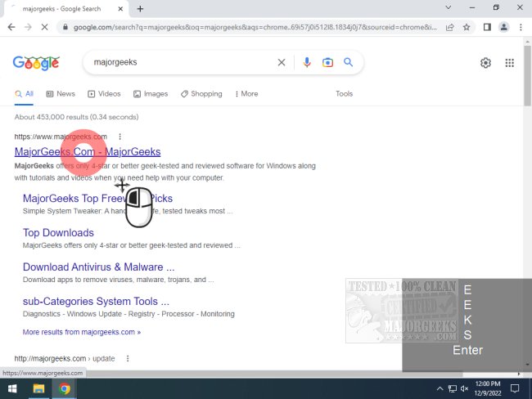Image resolution: width=532 pixels, height=399 pixels.
Task: Bookmark this page with the star
Action: [x=467, y=27]
